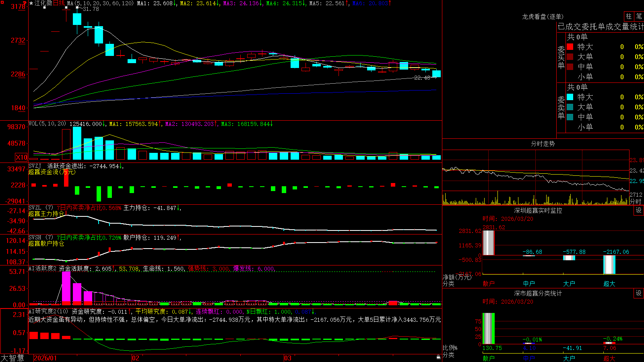
Task: Click the 散户 label in 深圳超赢实时监控
Action: tap(489, 284)
